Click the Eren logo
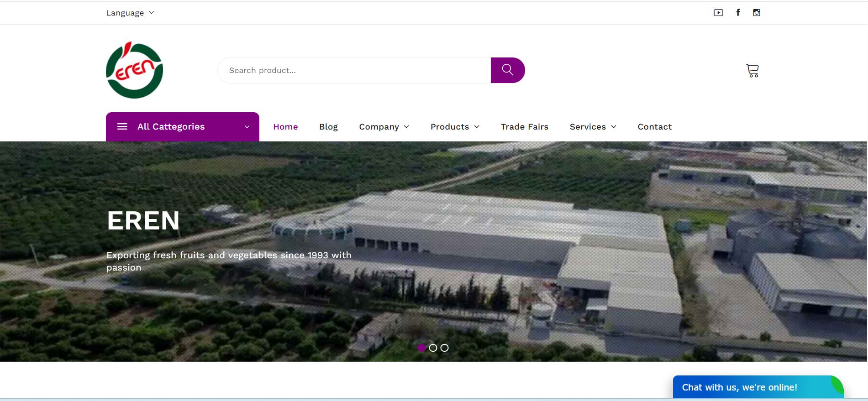The image size is (868, 401). tap(134, 70)
